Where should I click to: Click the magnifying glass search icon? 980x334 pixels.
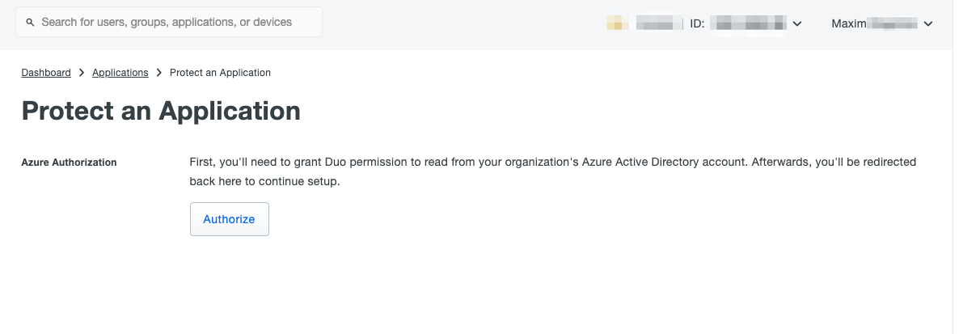pos(30,23)
